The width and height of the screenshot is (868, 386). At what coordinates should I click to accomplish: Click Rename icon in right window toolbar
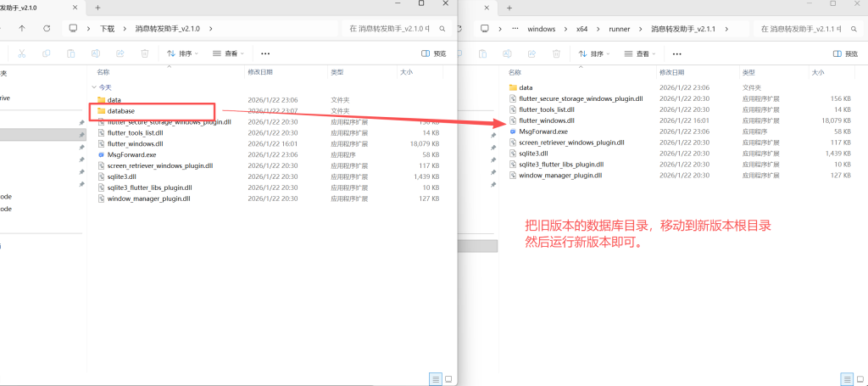click(507, 53)
